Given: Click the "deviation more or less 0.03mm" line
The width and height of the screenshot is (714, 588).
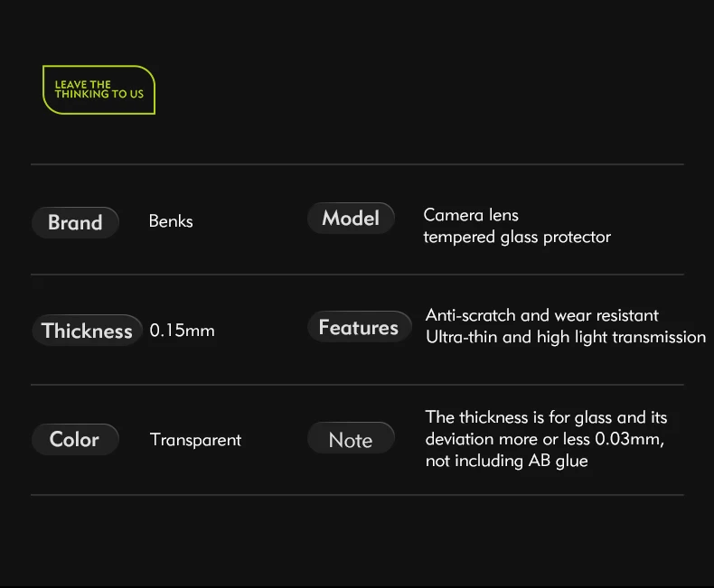Looking at the screenshot, I should (544, 439).
